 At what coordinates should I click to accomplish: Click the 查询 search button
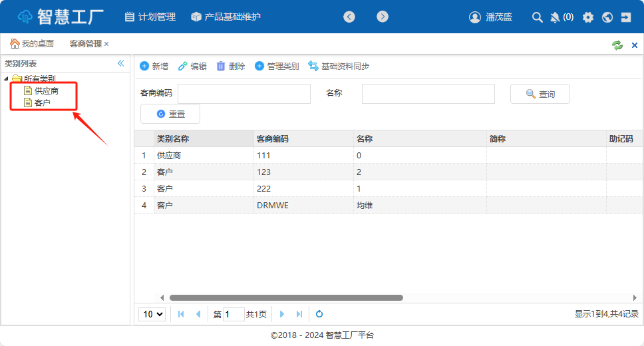tap(540, 94)
